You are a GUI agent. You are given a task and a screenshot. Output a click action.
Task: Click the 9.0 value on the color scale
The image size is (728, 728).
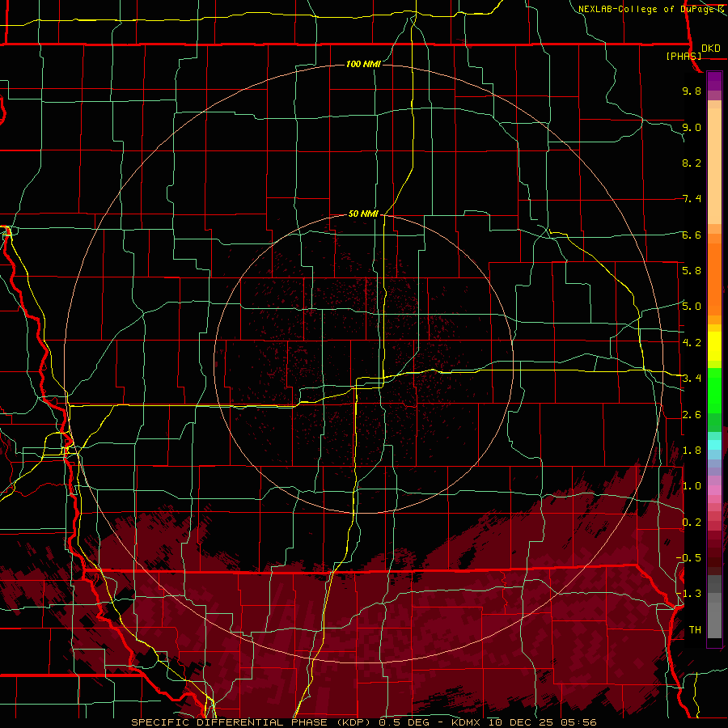tap(692, 127)
